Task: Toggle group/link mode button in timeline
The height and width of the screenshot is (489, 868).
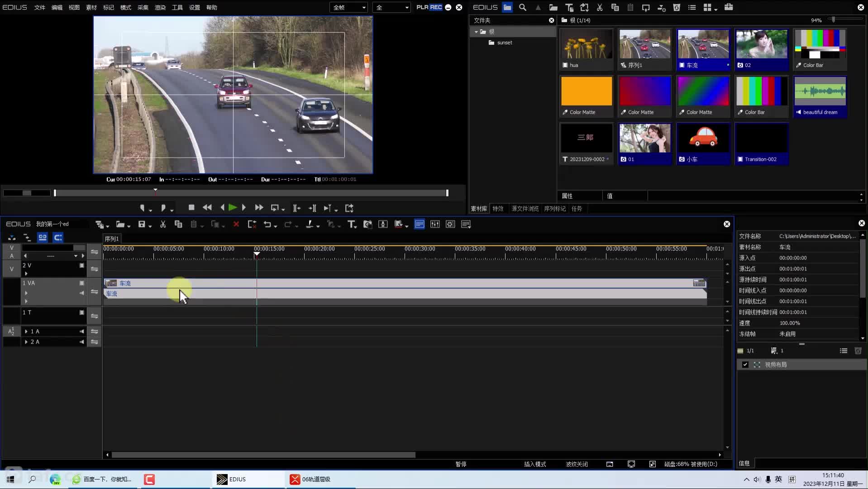Action: click(x=43, y=237)
